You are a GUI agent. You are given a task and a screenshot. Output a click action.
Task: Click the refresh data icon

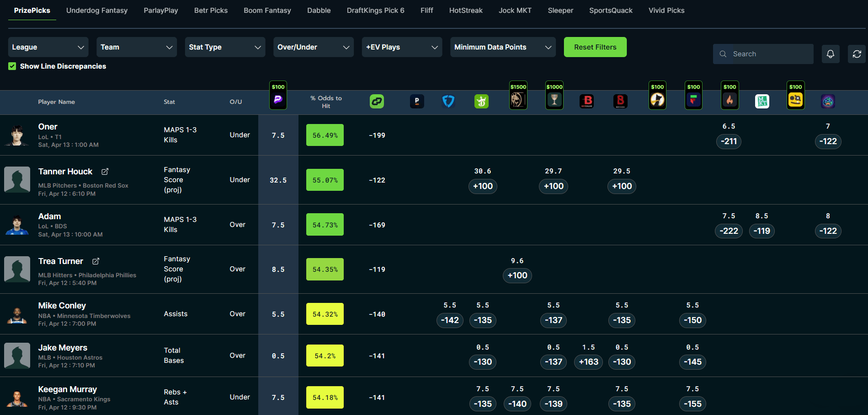coord(857,54)
